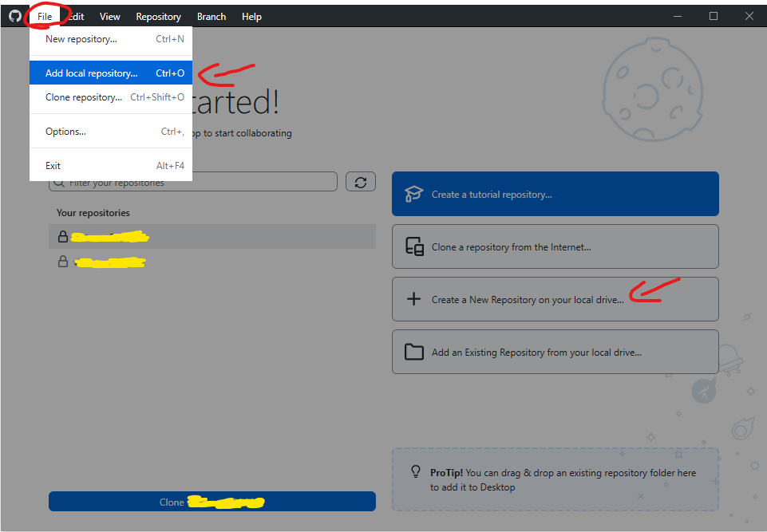
Task: Focus the Filter your repositories field
Action: click(x=193, y=182)
